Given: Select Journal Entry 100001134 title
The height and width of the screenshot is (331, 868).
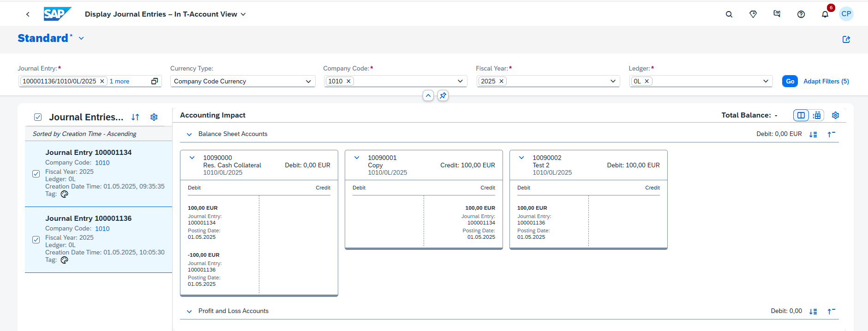Looking at the screenshot, I should click(x=89, y=153).
